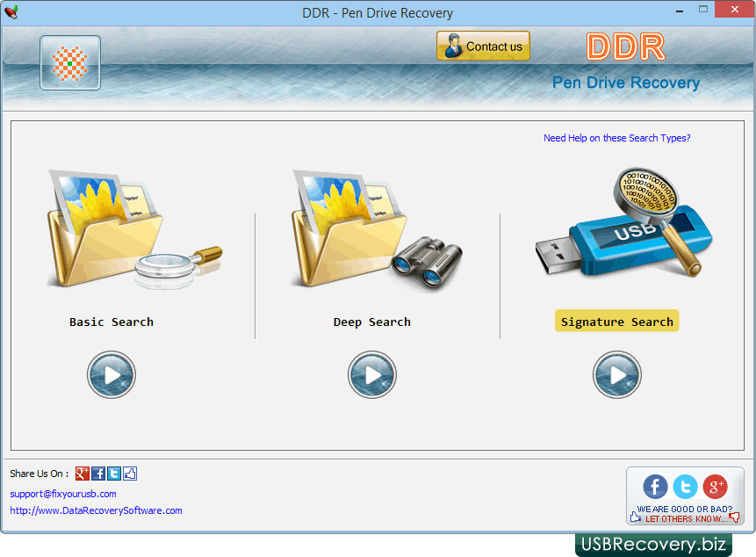756x557 pixels.
Task: Click the round Google Plus icon in feedback box
Action: (x=715, y=487)
